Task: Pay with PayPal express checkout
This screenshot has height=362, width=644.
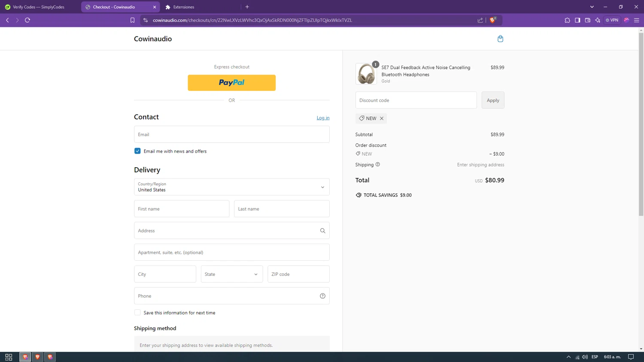Action: coord(232,83)
